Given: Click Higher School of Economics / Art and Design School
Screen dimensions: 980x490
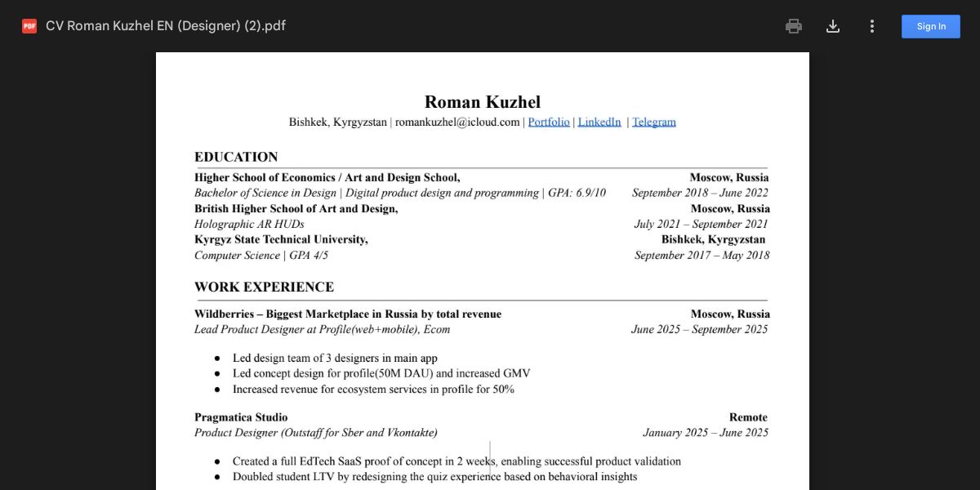Looking at the screenshot, I should click(x=327, y=177).
